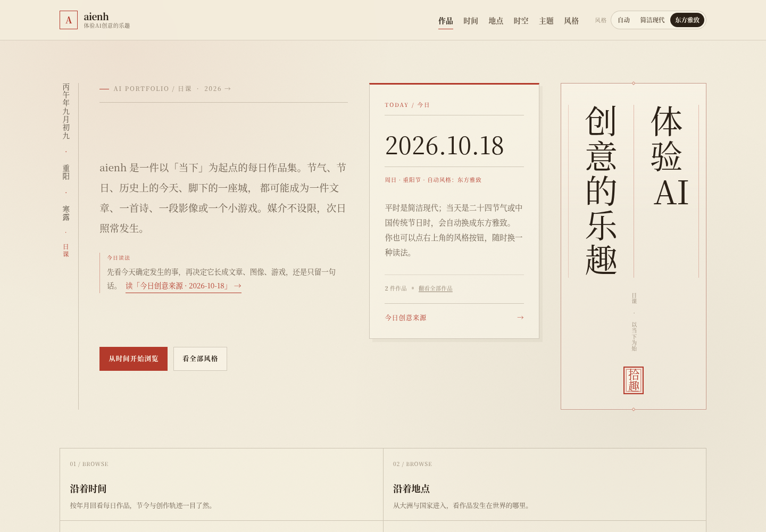Click the vertical 重阳 festival text
766x532 pixels.
(66, 172)
